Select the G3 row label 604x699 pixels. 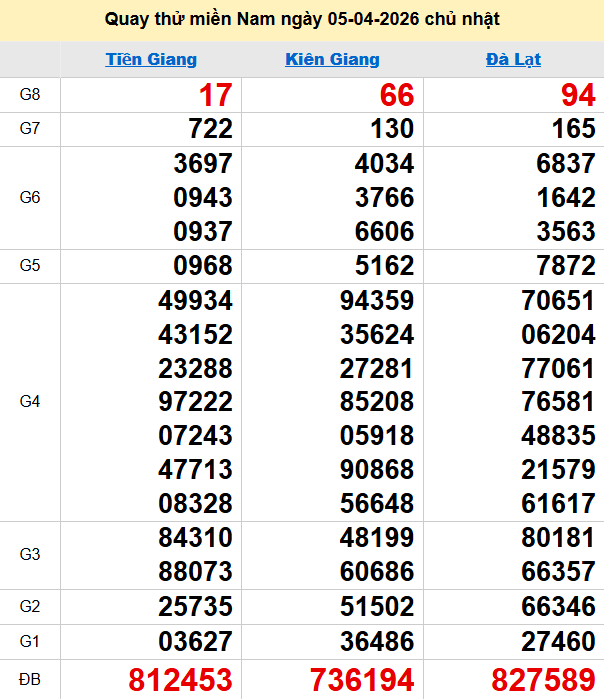pos(30,554)
